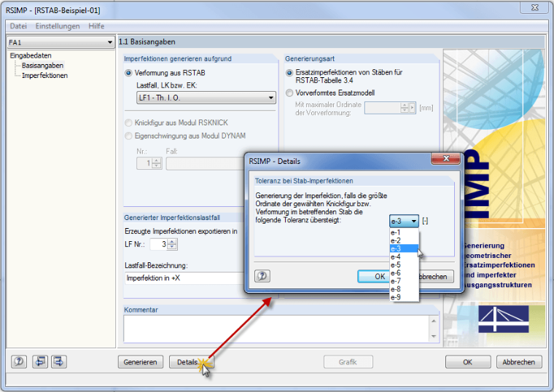Close the RSIMP - Details dialog

(445, 159)
